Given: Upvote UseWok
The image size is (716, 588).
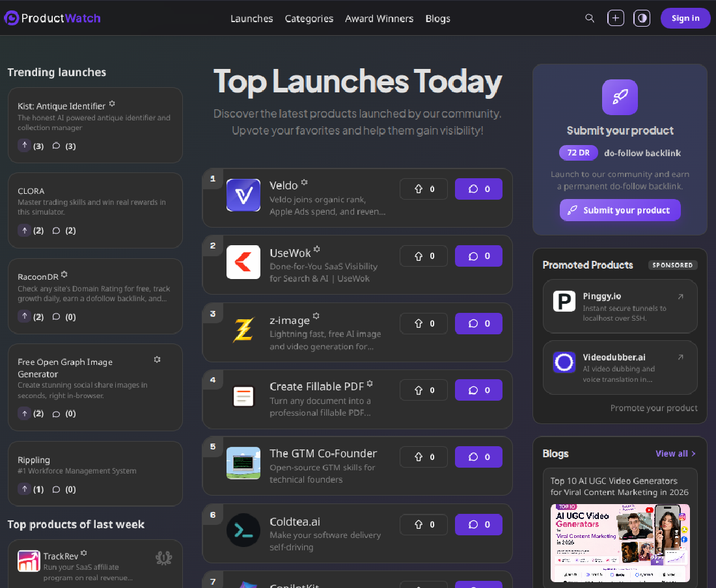Looking at the screenshot, I should coord(423,256).
